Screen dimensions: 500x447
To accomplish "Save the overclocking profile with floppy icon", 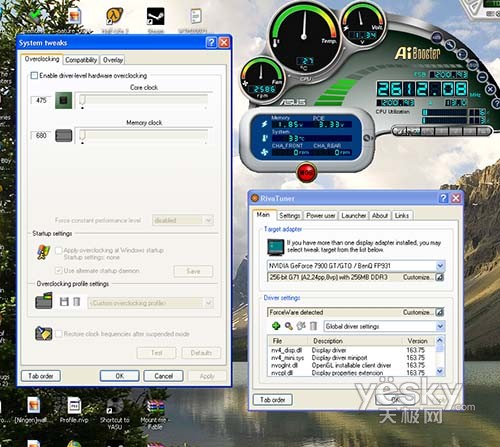I will [64, 302].
